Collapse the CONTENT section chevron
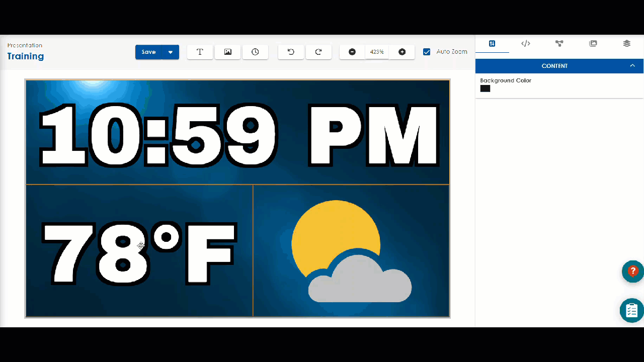Screen dimensions: 644x362 632,66
